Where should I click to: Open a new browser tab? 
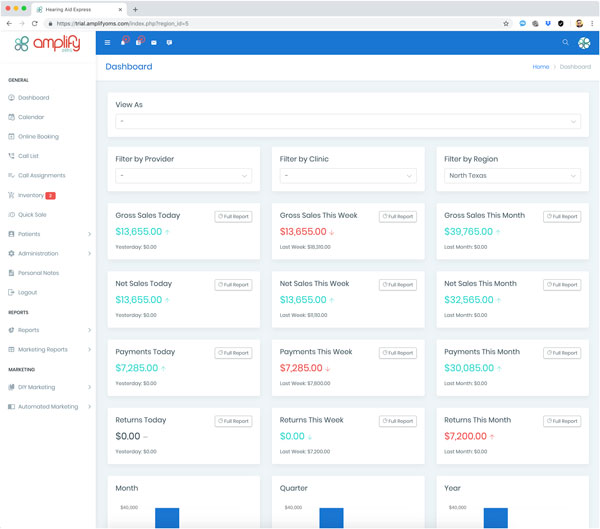point(135,10)
